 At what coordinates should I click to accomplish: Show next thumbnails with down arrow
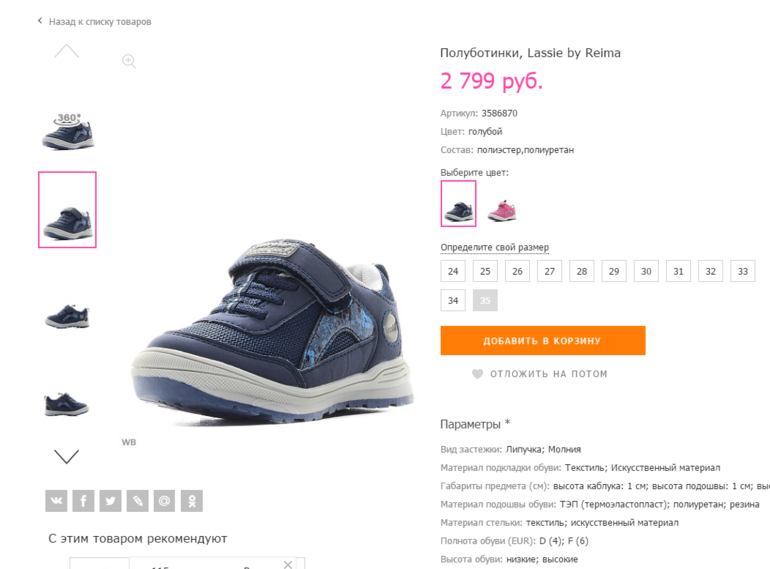66,457
